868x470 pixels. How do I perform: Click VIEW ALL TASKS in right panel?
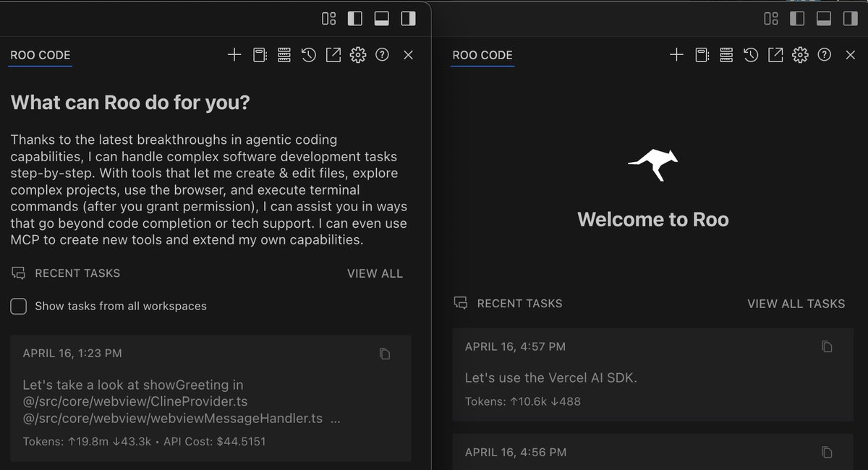796,304
